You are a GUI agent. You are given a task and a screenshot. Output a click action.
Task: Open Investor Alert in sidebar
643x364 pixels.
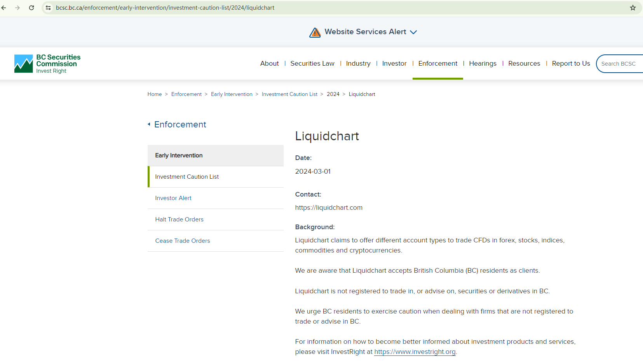tap(216, 198)
